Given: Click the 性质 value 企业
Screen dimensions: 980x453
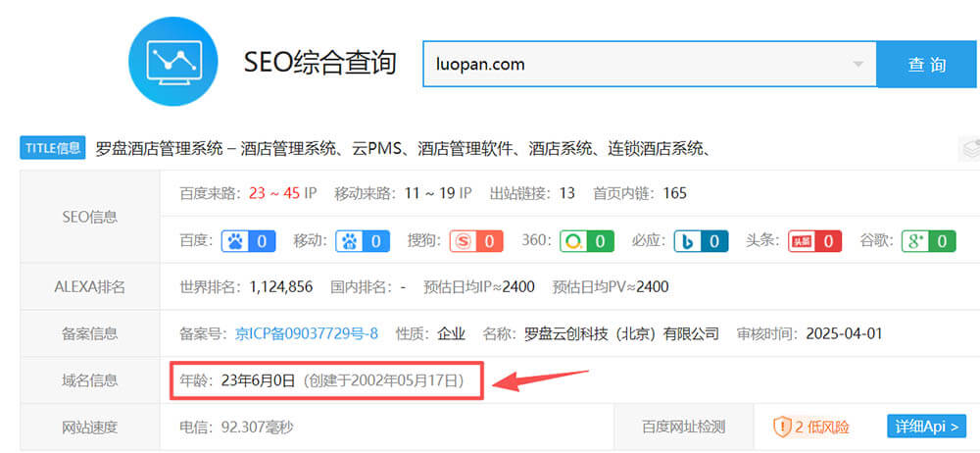Looking at the screenshot, I should pos(451,333).
